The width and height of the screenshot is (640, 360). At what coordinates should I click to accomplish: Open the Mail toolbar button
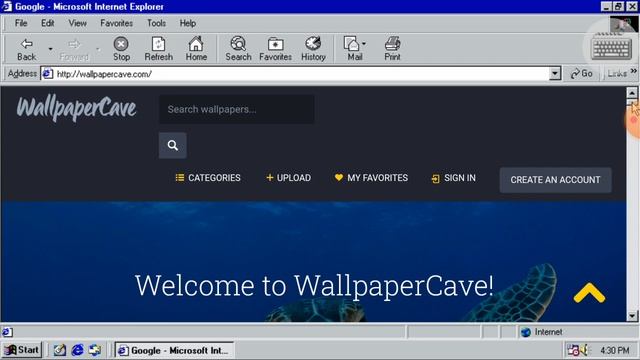click(354, 49)
